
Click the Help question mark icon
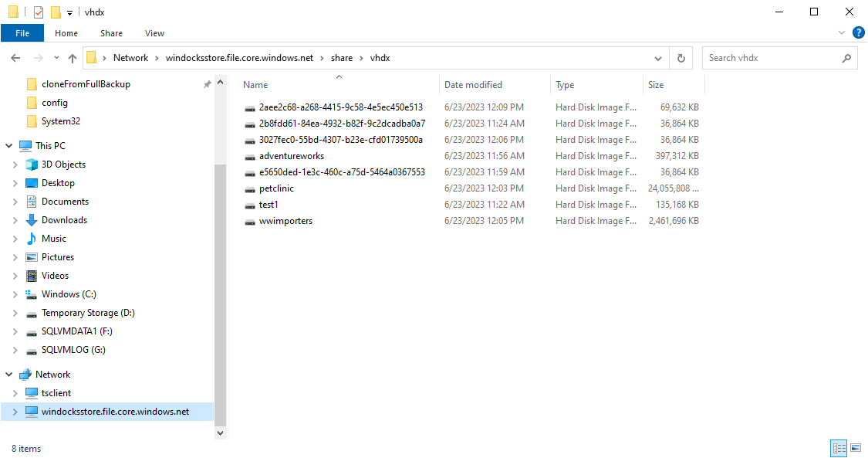pyautogui.click(x=858, y=33)
